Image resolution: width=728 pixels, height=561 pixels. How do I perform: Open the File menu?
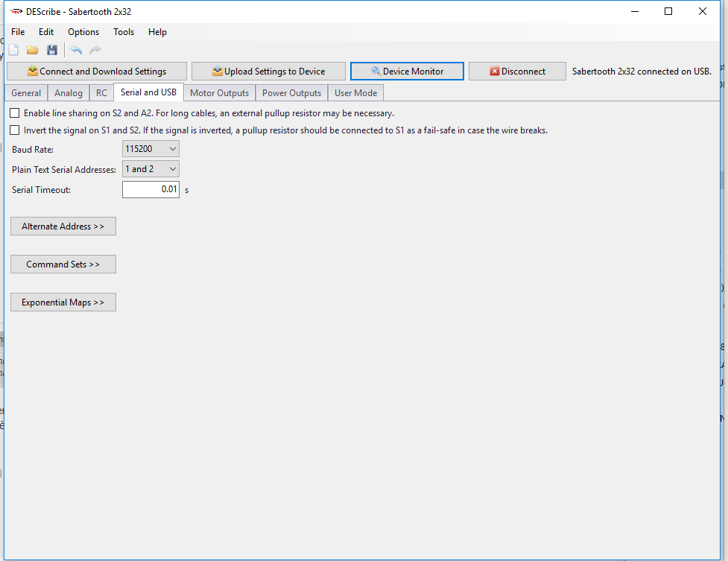pyautogui.click(x=18, y=31)
